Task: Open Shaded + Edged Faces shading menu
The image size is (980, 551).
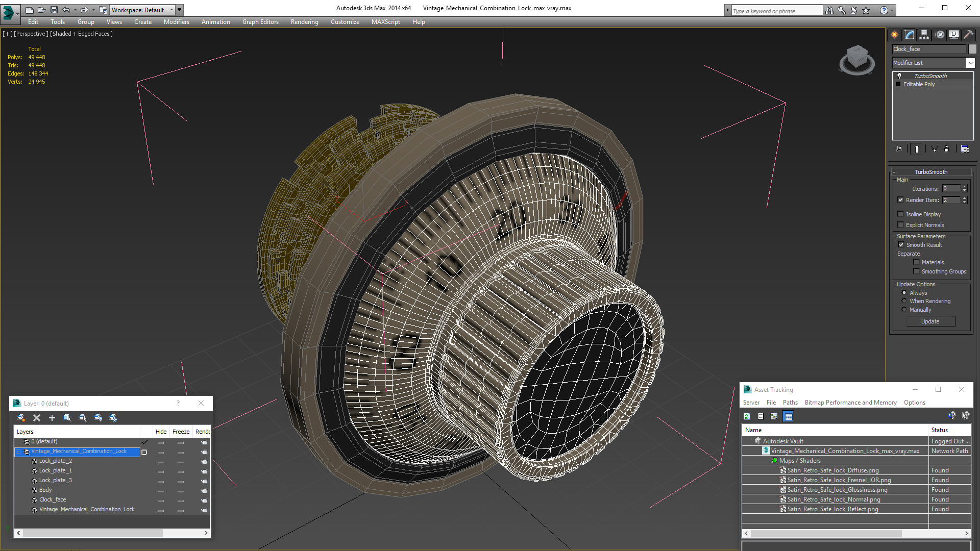Action: (82, 34)
